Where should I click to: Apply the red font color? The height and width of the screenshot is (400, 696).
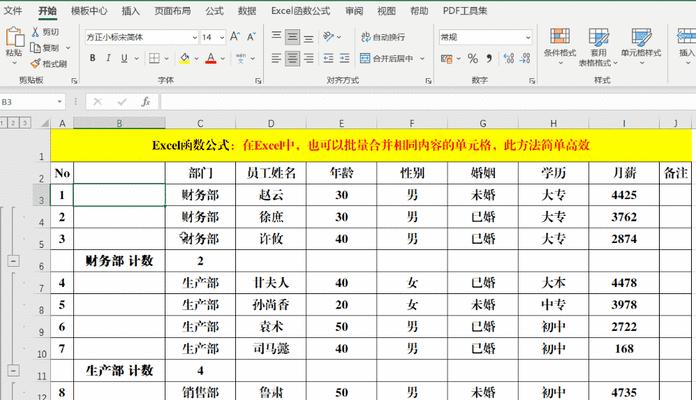(x=211, y=58)
